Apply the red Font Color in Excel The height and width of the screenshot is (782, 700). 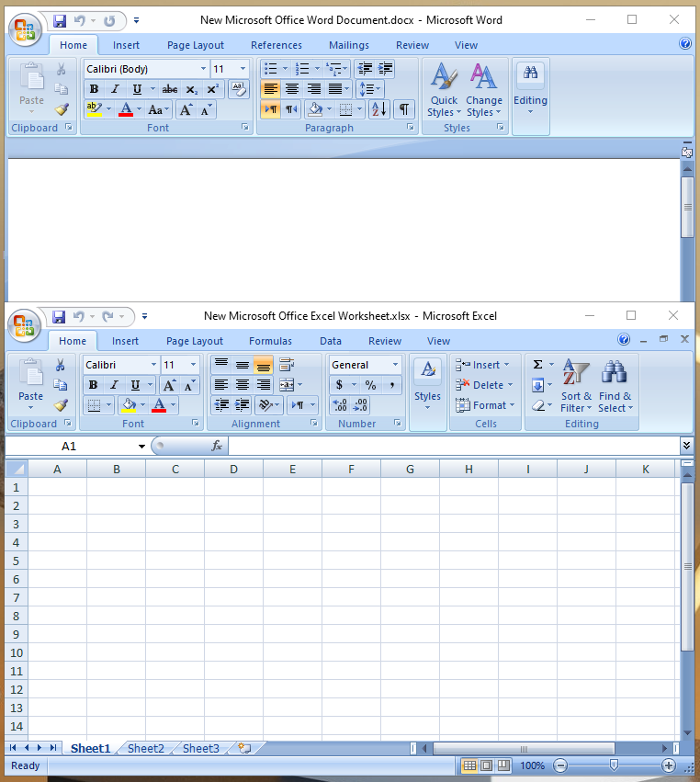tap(159, 405)
